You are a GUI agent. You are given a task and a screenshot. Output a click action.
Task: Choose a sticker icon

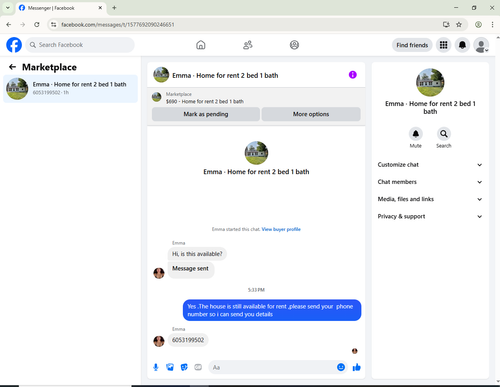pyautogui.click(x=184, y=367)
